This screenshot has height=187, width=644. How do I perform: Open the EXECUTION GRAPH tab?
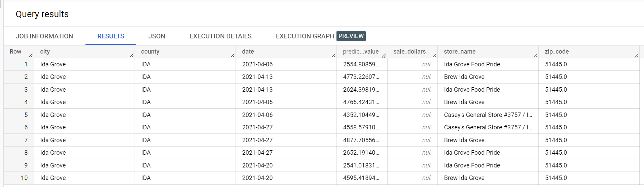coord(305,36)
